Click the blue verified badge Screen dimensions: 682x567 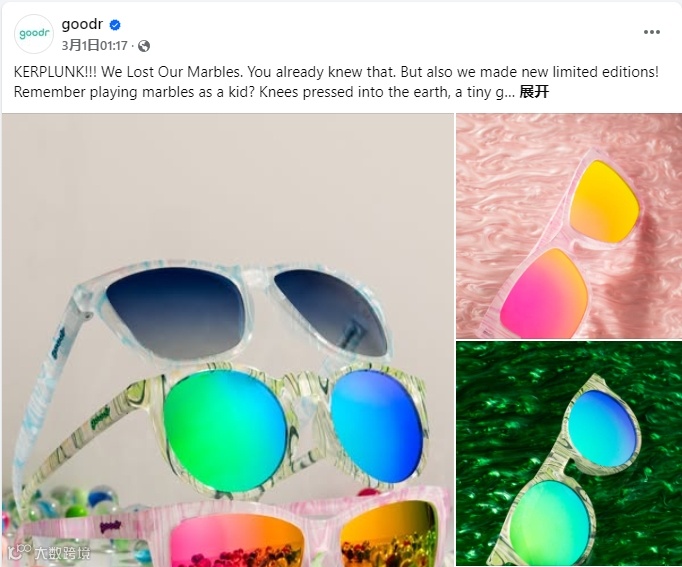tap(115, 25)
